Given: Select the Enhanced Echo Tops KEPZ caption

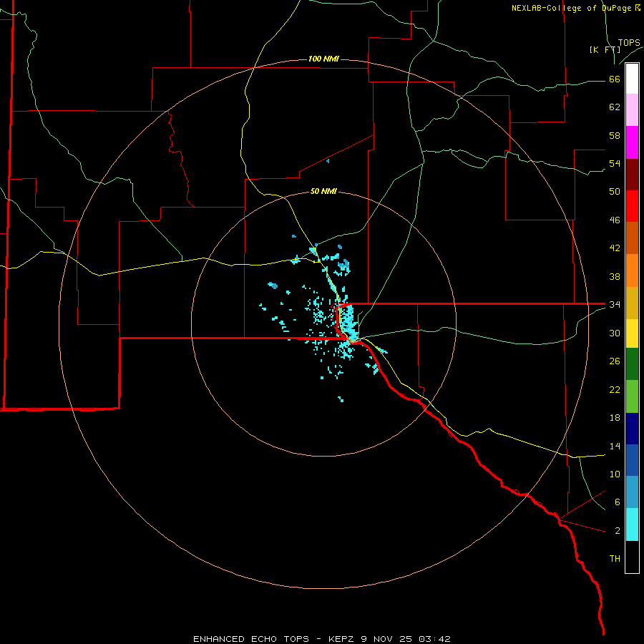Looking at the screenshot, I should click(x=322, y=639).
